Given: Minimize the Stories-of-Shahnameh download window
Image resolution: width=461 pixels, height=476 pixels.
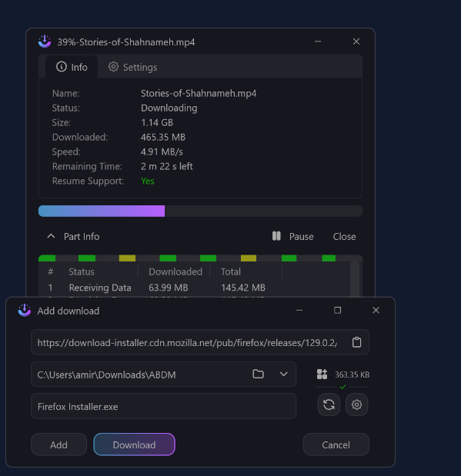Looking at the screenshot, I should pyautogui.click(x=318, y=42).
